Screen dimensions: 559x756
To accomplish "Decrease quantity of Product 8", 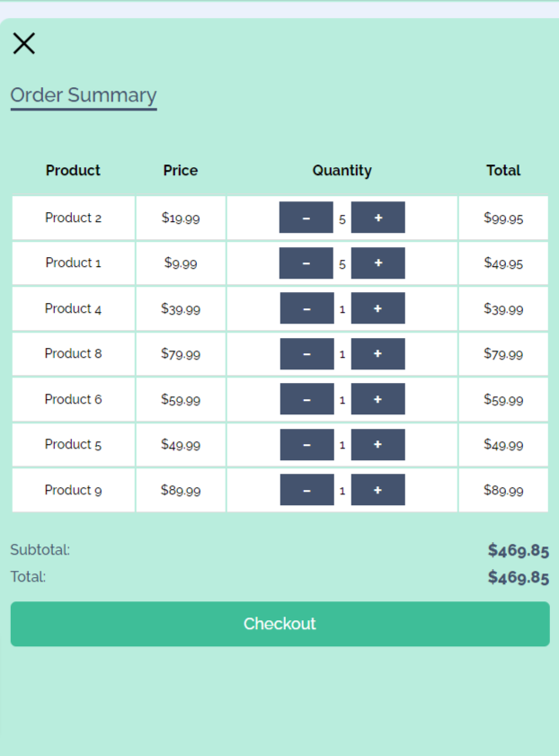I will (307, 353).
